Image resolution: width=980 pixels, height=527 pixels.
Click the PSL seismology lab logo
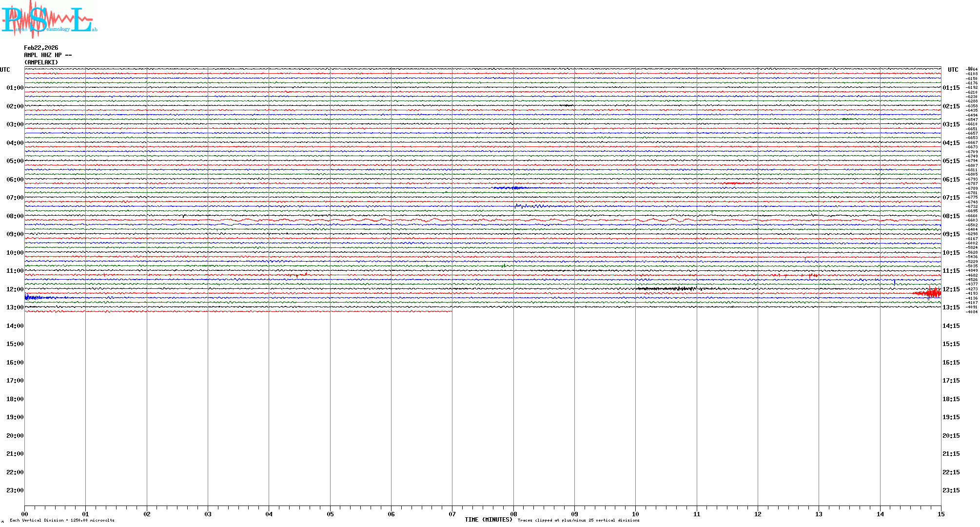tap(49, 20)
